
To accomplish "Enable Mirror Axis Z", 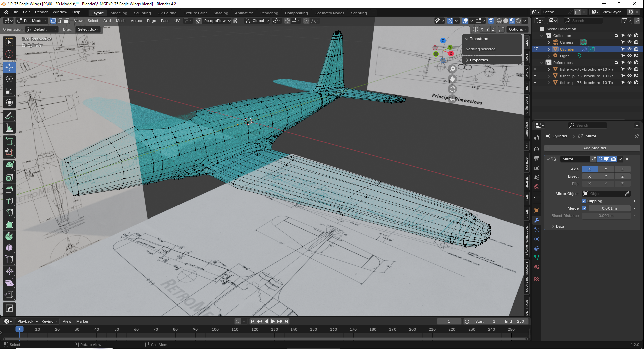I will (622, 169).
